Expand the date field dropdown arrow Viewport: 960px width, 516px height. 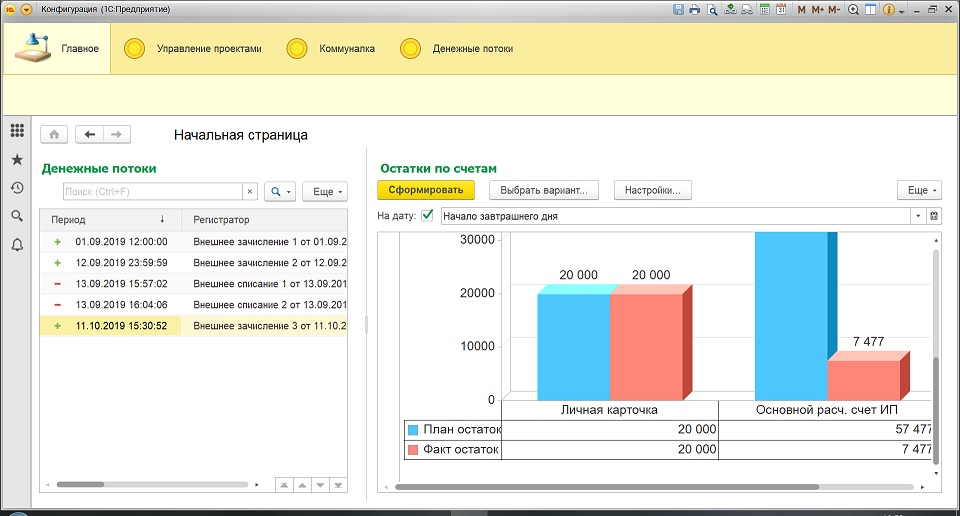point(918,215)
